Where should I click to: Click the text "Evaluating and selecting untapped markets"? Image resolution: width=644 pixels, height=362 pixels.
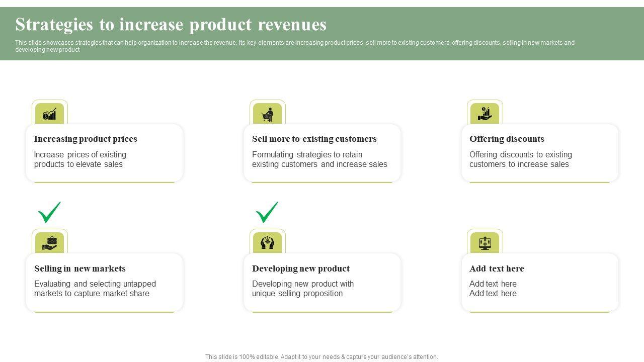[95, 289]
